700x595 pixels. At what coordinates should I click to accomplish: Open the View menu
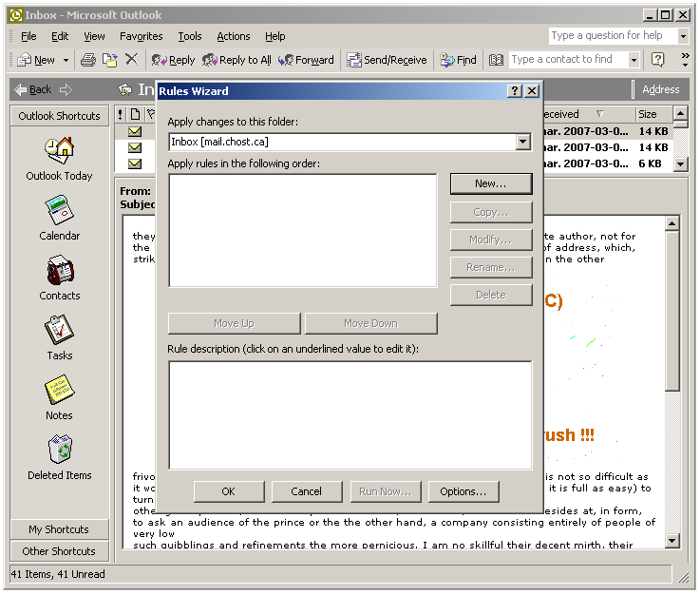[94, 36]
